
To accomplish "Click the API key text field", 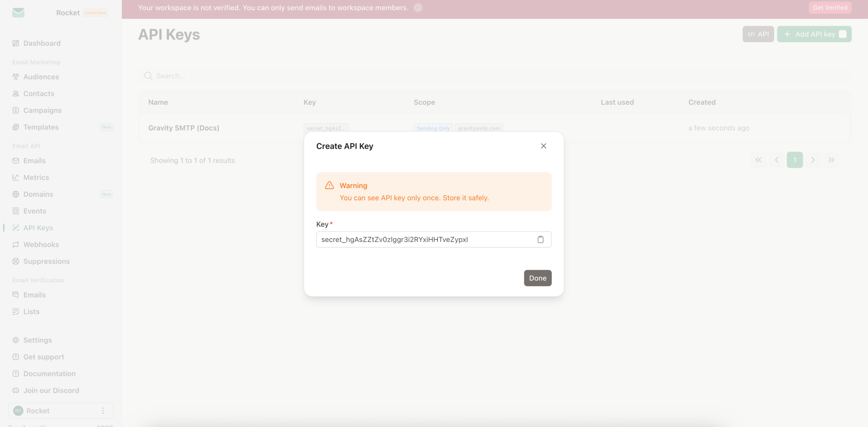I will click(x=424, y=240).
